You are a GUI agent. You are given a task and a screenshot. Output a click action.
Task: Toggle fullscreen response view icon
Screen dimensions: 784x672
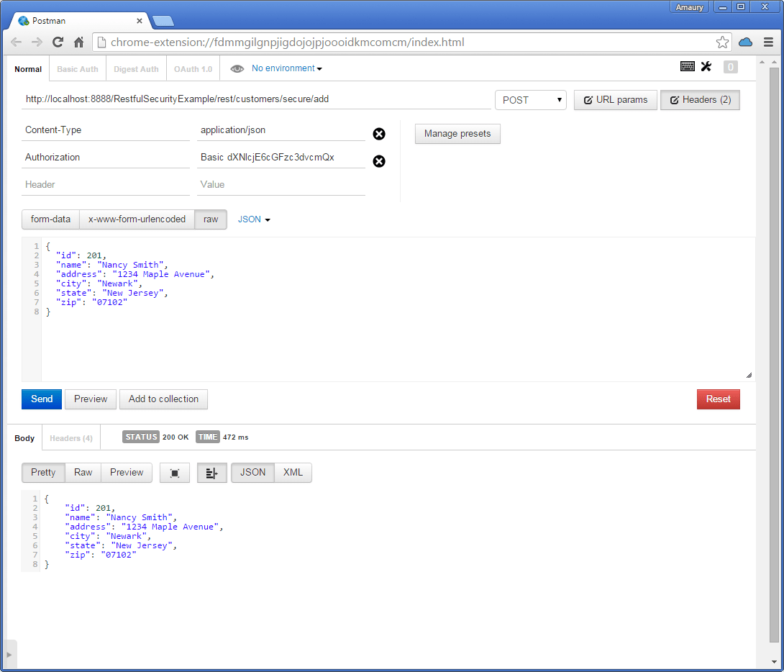click(175, 473)
